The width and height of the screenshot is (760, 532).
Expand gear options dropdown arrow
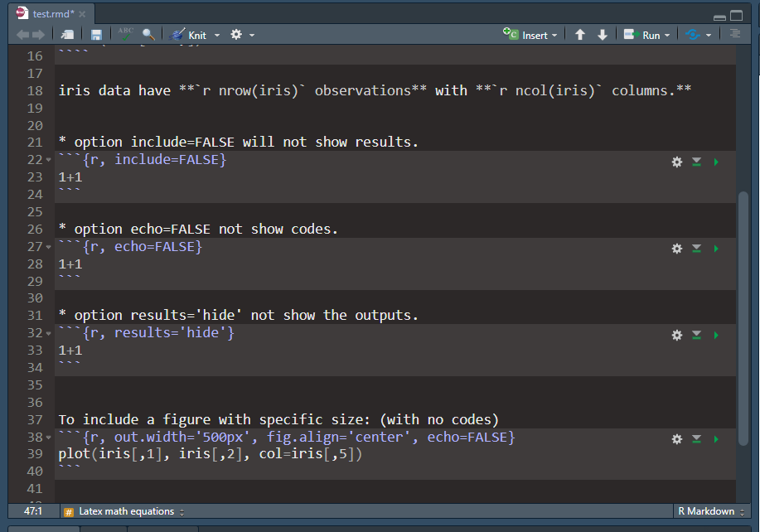click(x=252, y=36)
